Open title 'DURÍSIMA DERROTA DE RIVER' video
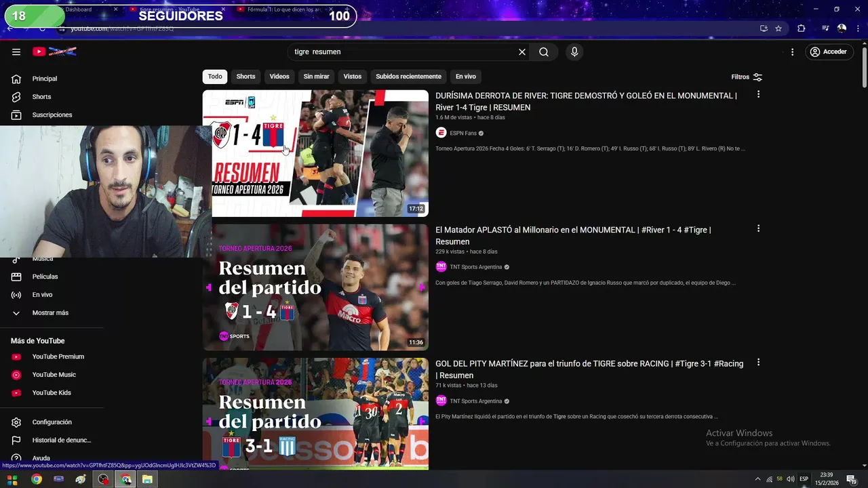 586,102
